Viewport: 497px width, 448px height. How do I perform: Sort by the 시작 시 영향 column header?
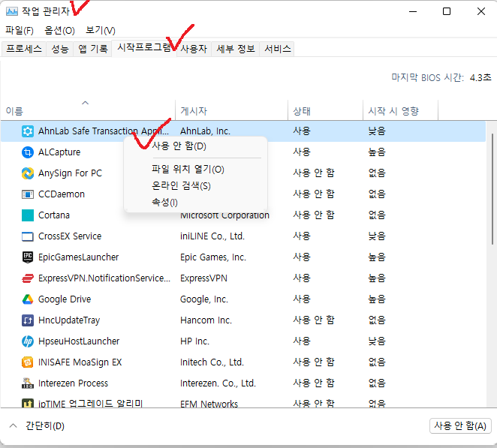[x=400, y=110]
